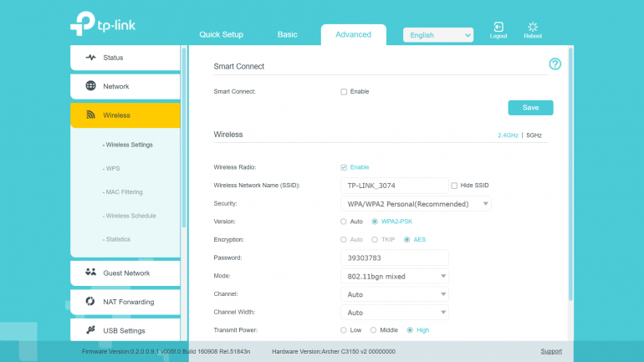Screen dimensions: 644x362
Task: Click the Password input field
Action: click(394, 257)
